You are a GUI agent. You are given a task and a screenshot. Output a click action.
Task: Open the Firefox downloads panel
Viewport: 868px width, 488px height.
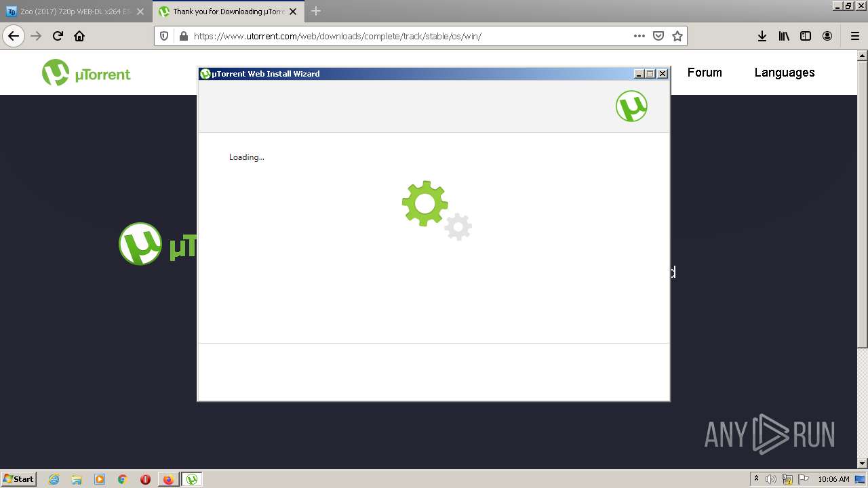point(762,36)
